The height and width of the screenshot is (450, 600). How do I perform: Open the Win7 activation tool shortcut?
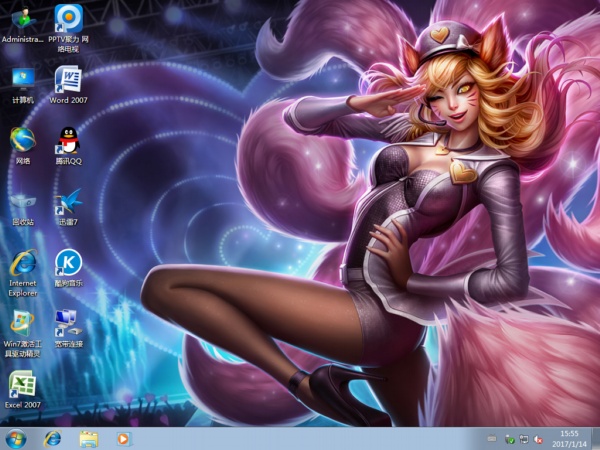coord(22,324)
